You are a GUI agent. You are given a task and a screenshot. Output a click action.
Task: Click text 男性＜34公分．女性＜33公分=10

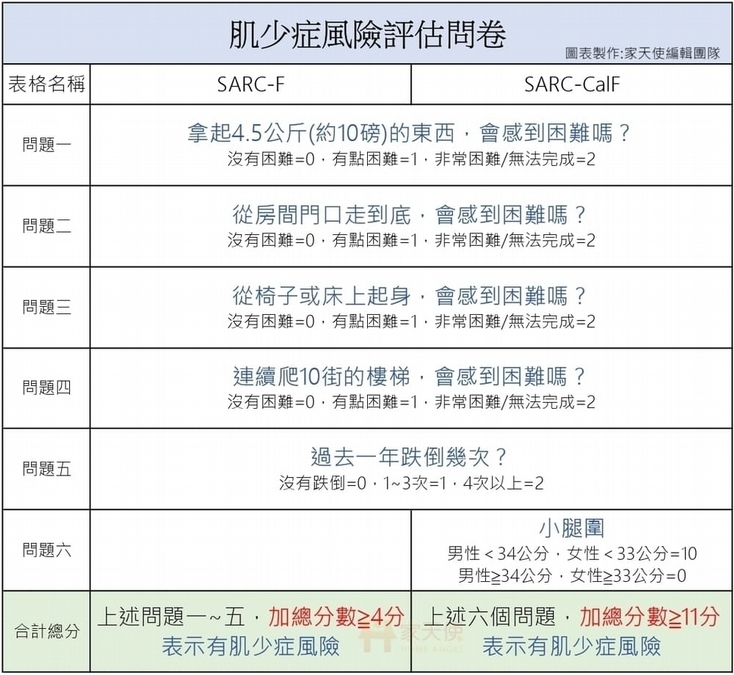(572, 554)
